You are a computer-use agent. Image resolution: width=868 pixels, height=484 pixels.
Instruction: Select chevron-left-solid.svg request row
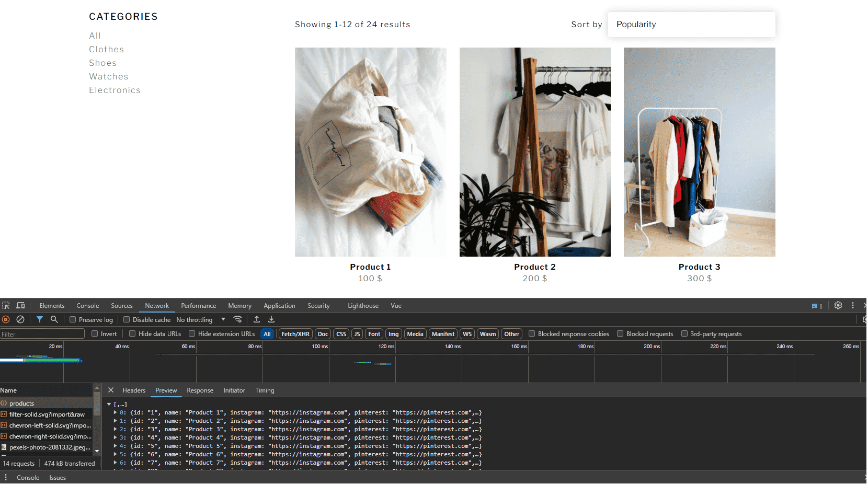(x=47, y=425)
